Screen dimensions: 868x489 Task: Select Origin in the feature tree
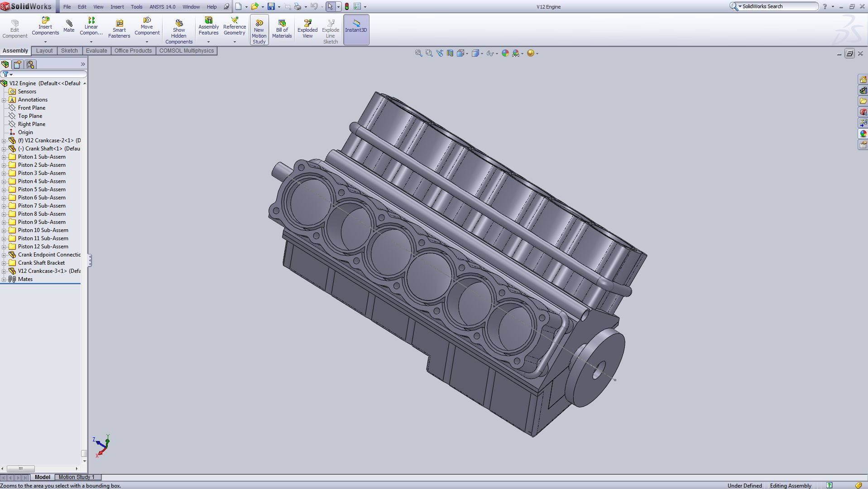click(x=21, y=132)
